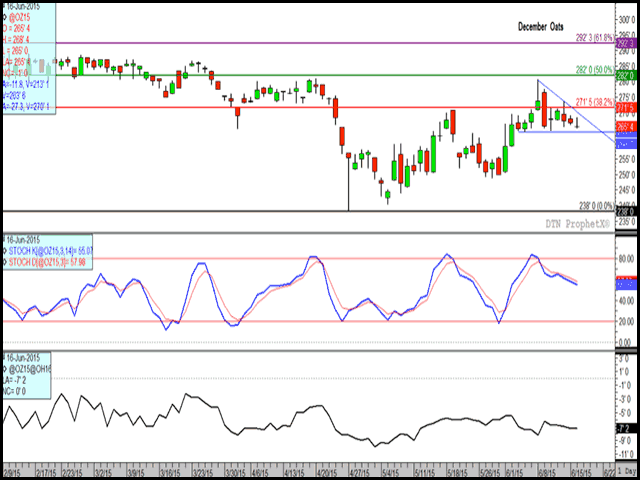The height and width of the screenshot is (480, 640).
Task: Click the NC= 0'0 spread legend value
Action: click(x=13, y=389)
